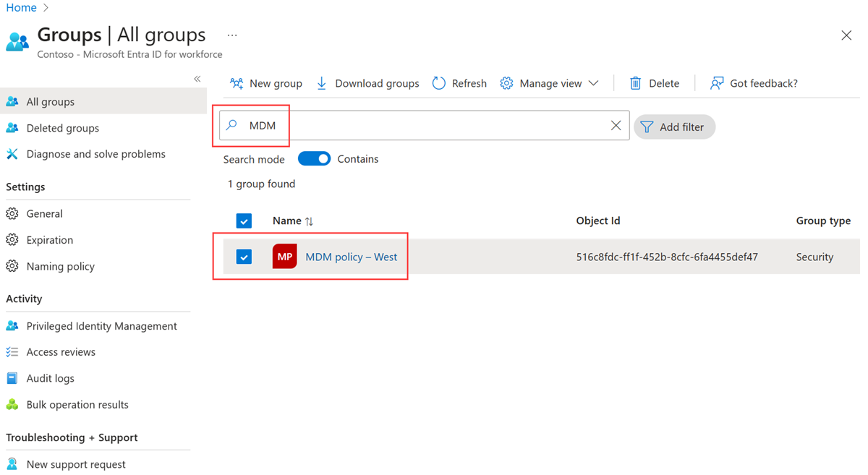Click Download groups in the toolbar
The width and height of the screenshot is (868, 475).
pyautogui.click(x=367, y=83)
